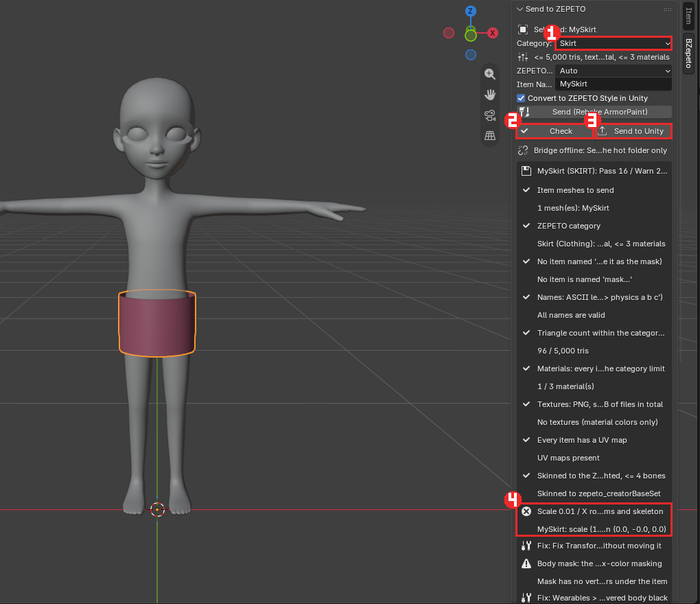
Task: Apply the Fix: Wearables body mask button
Action: point(594,598)
